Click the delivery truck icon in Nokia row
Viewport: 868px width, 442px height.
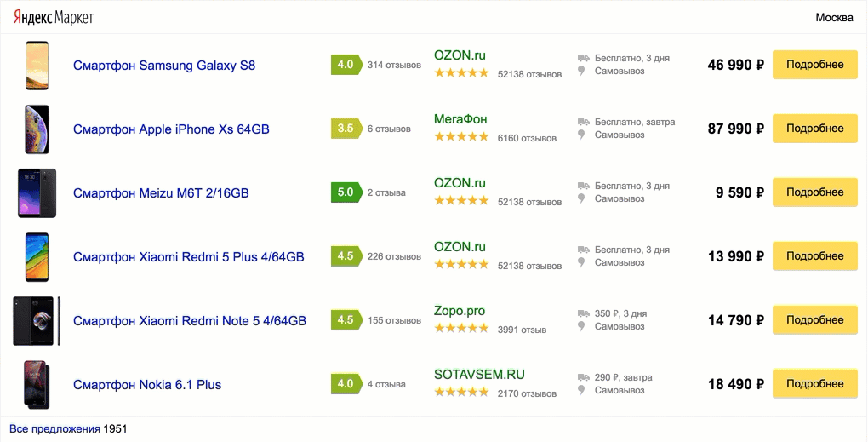tap(583, 377)
